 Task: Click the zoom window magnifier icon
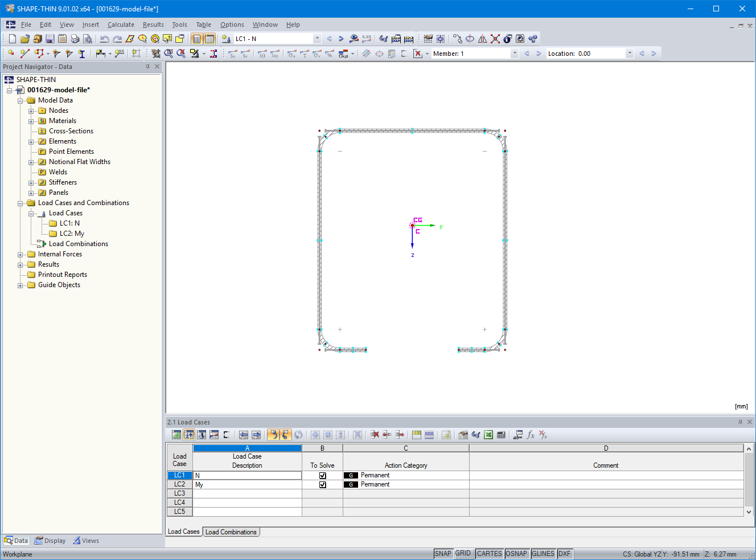pos(169,54)
